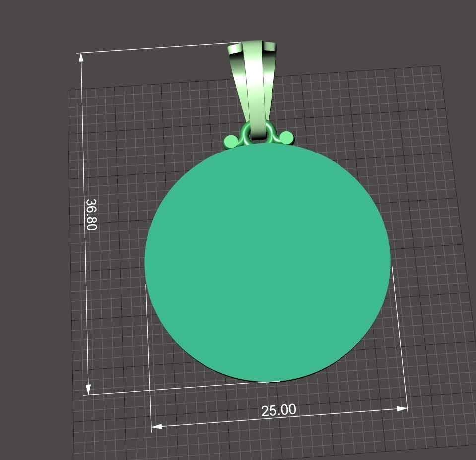The width and height of the screenshot is (476, 460).
Task: Select the round green pendant disc
Action: point(268,262)
